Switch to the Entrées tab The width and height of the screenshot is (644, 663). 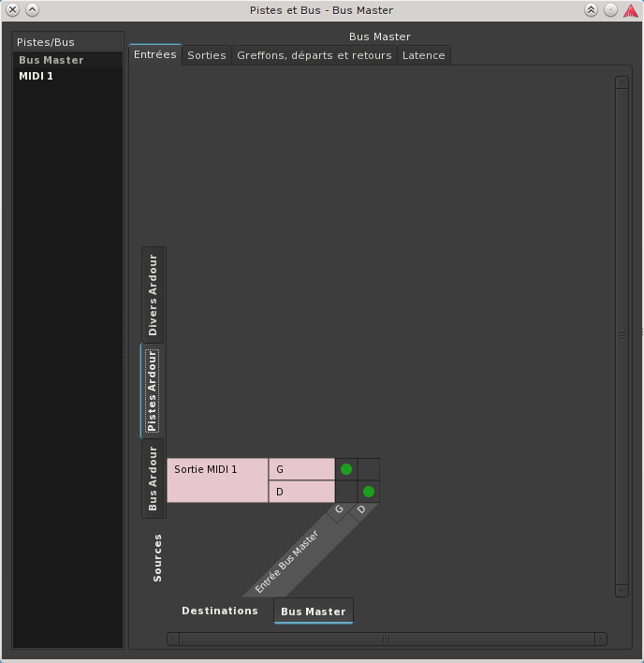(155, 54)
